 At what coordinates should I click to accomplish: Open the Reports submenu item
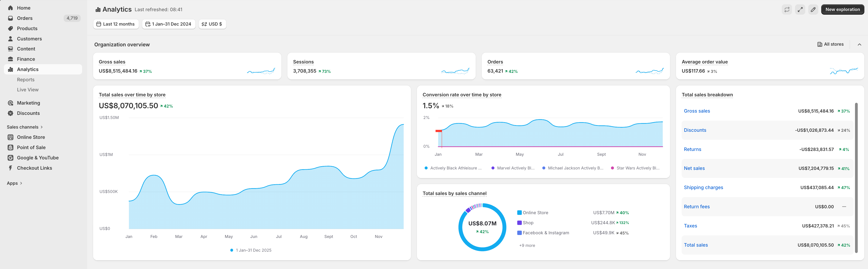pyautogui.click(x=26, y=80)
